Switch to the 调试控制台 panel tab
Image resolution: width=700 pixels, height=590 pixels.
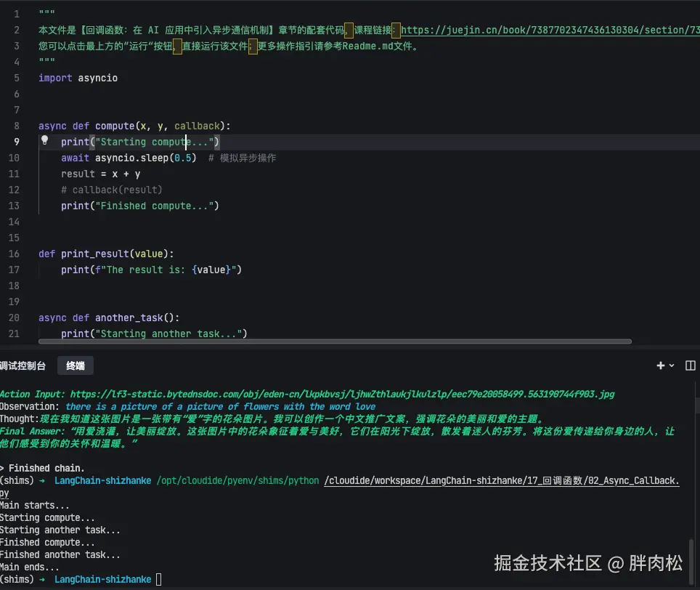[23, 365]
